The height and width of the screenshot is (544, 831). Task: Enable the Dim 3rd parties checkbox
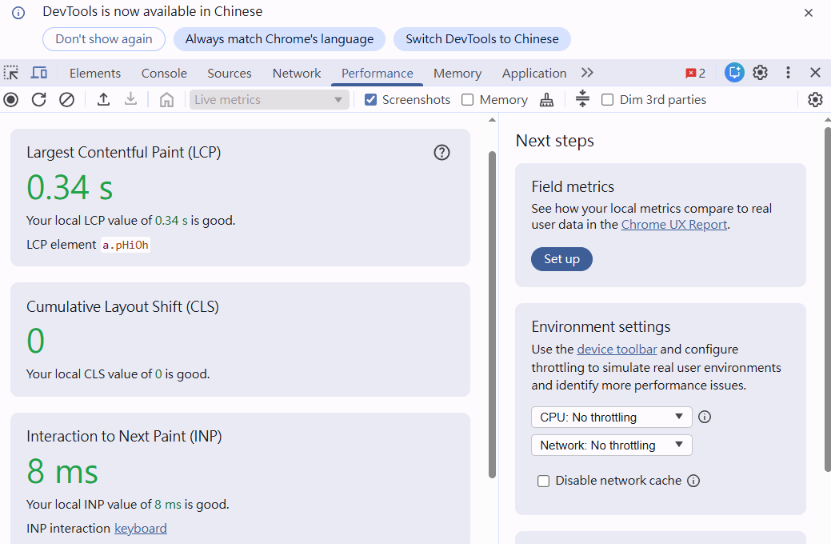pyautogui.click(x=607, y=100)
